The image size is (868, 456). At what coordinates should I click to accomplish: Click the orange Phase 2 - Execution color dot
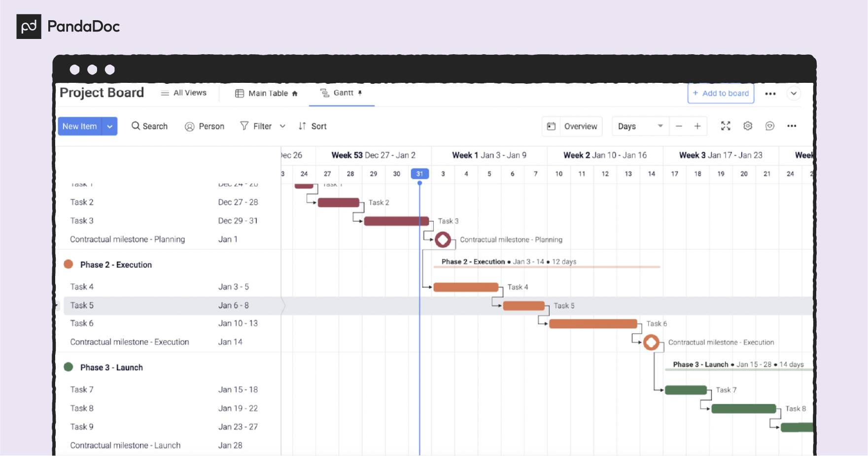tap(69, 264)
